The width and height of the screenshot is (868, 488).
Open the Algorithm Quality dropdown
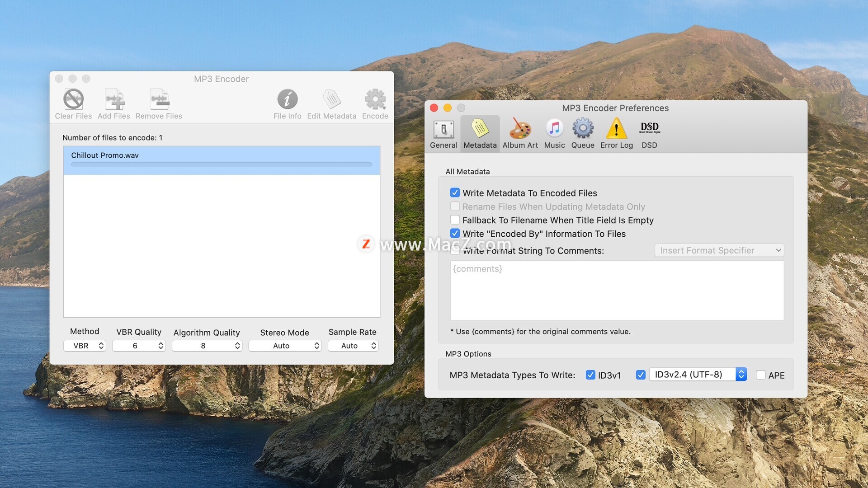pos(207,346)
